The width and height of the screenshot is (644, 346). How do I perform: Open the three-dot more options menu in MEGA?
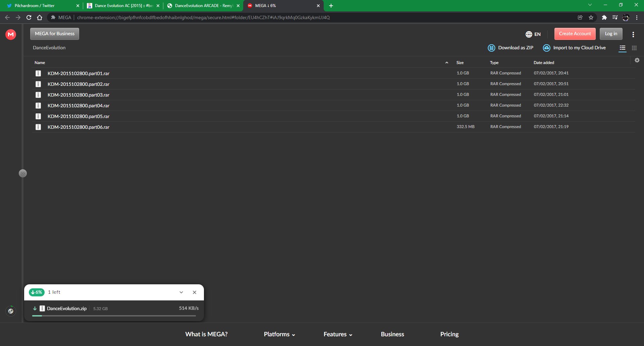pos(633,34)
